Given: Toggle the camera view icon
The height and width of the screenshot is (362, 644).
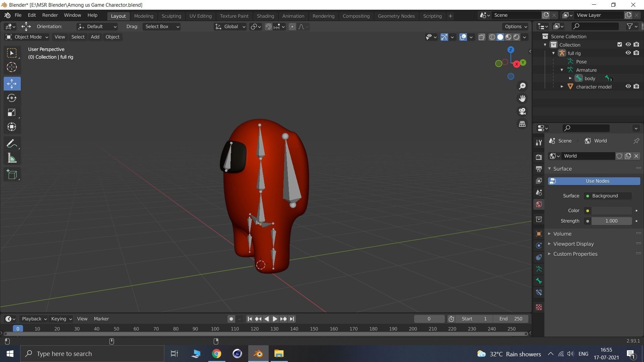Looking at the screenshot, I should pos(522,111).
